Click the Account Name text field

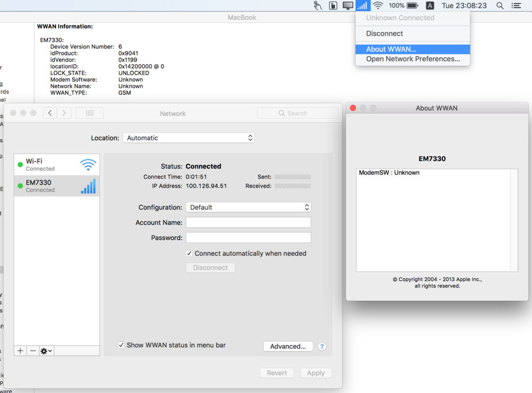[248, 223]
